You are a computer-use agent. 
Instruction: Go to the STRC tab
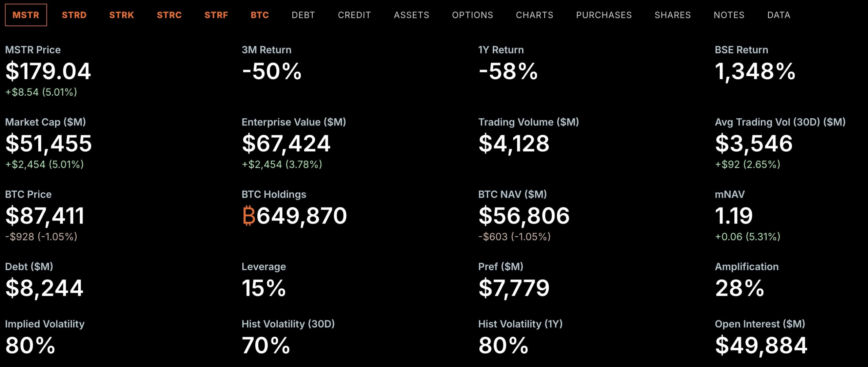[169, 15]
